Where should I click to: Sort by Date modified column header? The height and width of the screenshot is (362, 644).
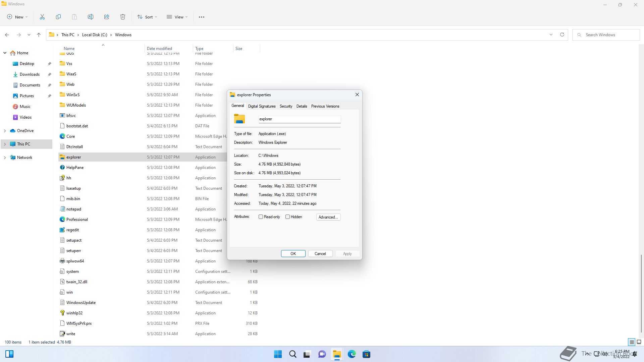tap(169, 49)
